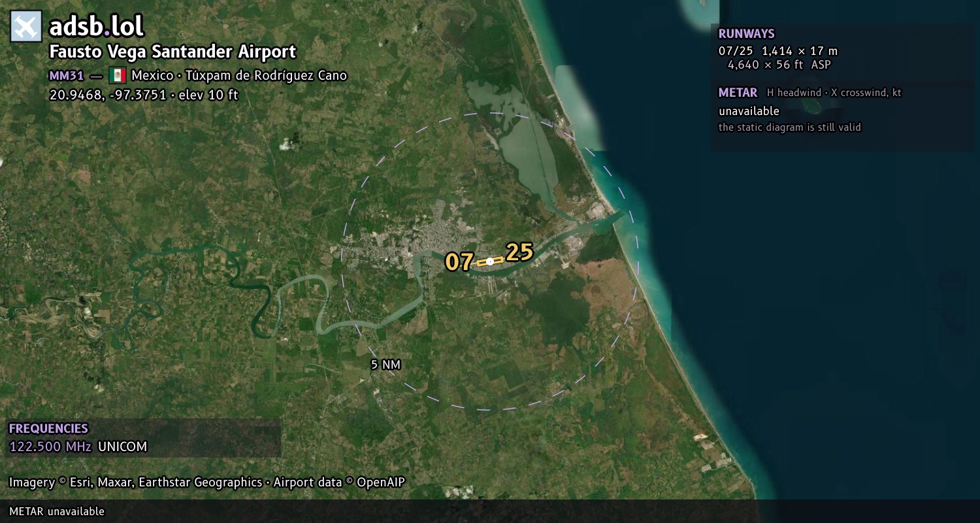The width and height of the screenshot is (980, 523).
Task: Click the coordinates 20.9468, -97.3751
Action: click(x=108, y=95)
